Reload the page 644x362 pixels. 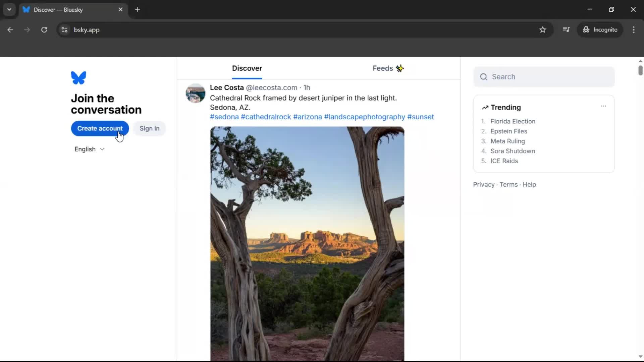(44, 29)
